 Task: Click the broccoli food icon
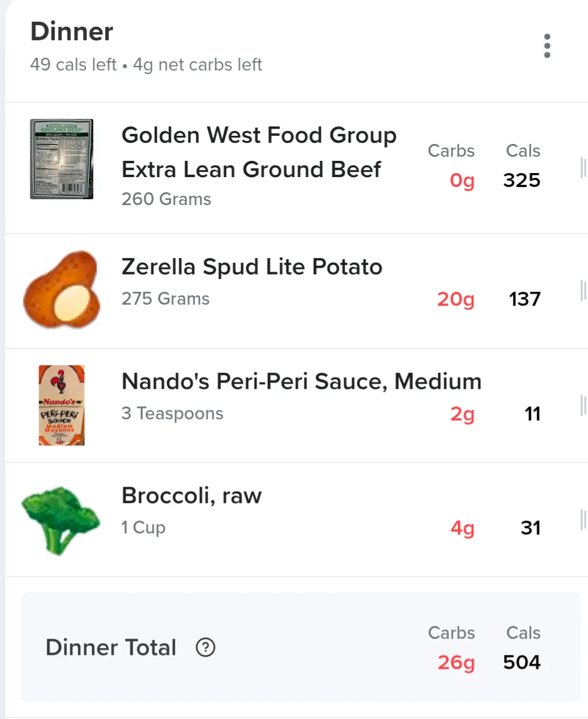point(61,520)
